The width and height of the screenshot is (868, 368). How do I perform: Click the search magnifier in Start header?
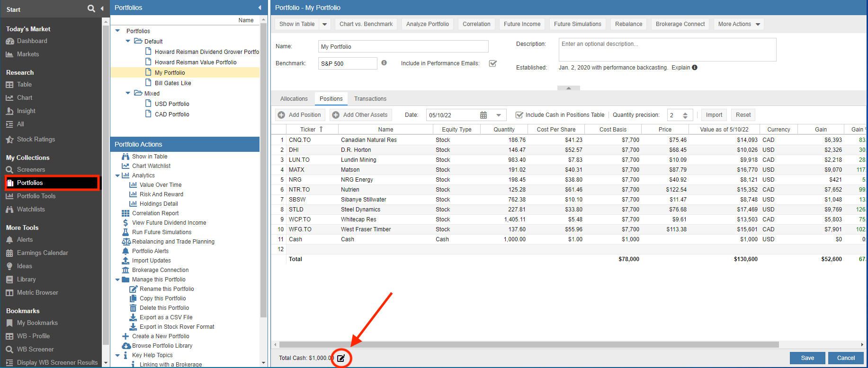point(91,9)
